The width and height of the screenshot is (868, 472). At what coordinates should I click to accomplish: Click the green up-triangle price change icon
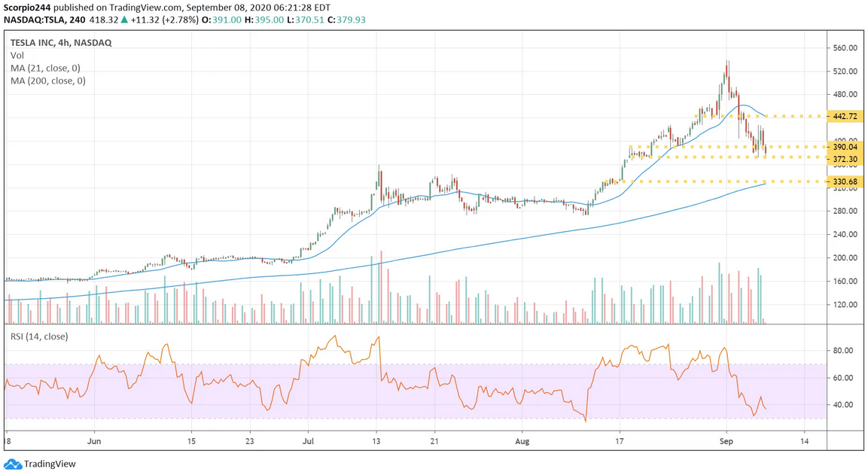[x=124, y=20]
